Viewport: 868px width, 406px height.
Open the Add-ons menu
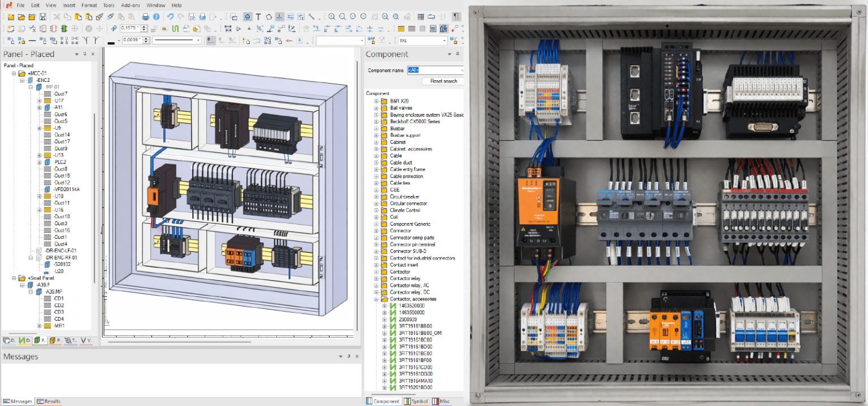[x=131, y=5]
